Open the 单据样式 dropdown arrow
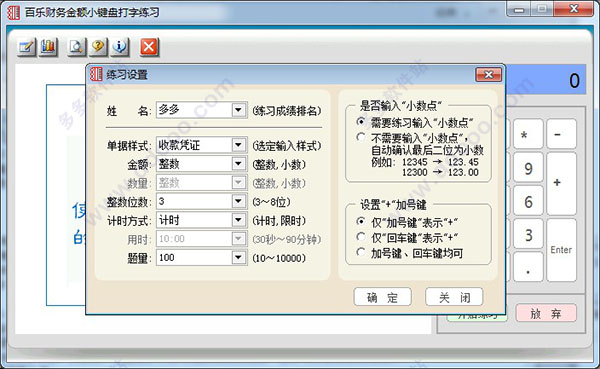 (238, 145)
